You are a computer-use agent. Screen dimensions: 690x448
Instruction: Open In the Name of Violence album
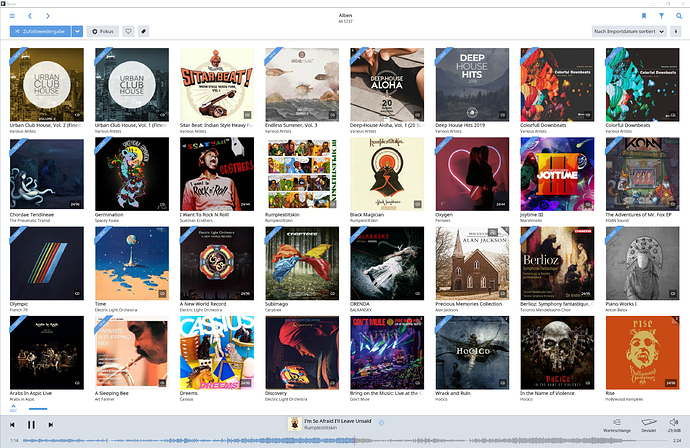click(558, 353)
